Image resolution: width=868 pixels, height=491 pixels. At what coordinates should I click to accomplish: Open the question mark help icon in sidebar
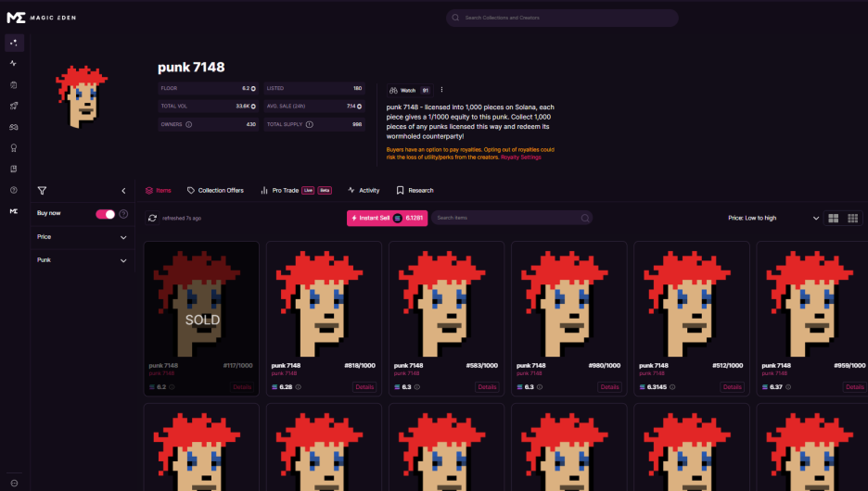tap(14, 190)
